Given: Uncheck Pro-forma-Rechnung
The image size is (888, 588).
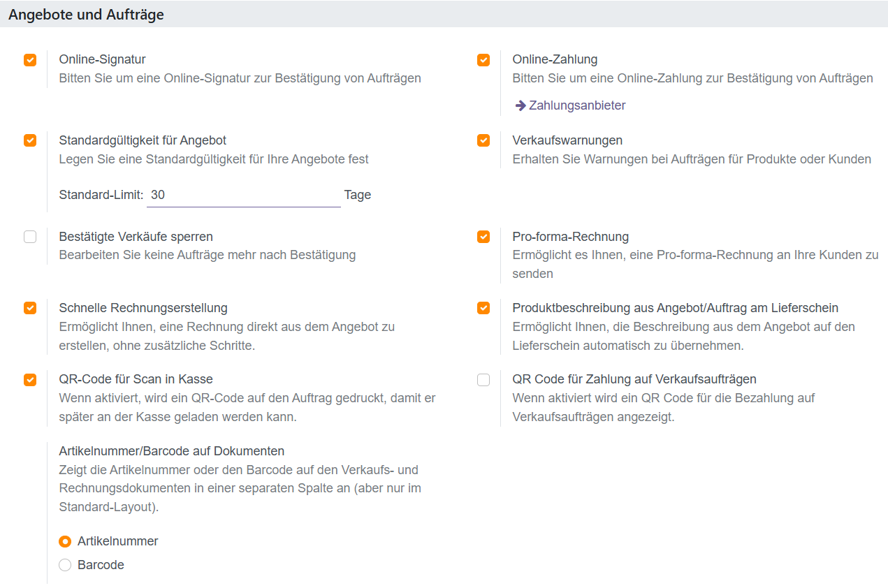Looking at the screenshot, I should click(483, 237).
